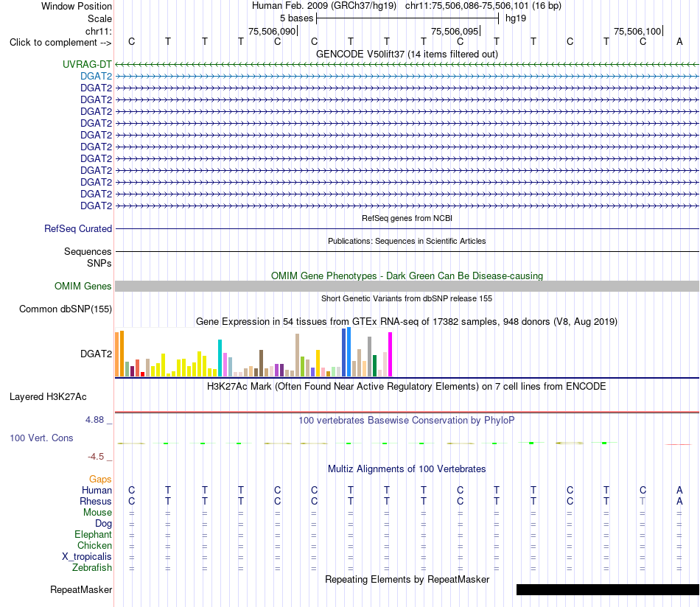Select the X_tropicalis species row label

[x=87, y=557]
